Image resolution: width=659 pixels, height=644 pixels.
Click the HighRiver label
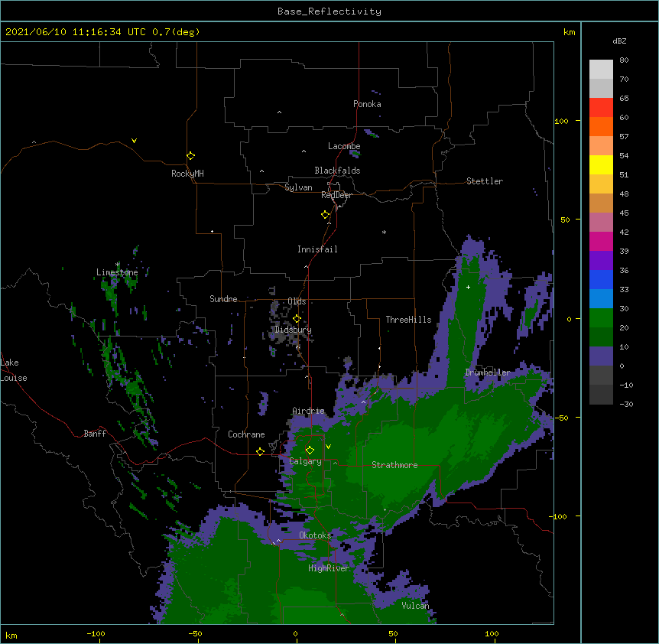(x=329, y=568)
